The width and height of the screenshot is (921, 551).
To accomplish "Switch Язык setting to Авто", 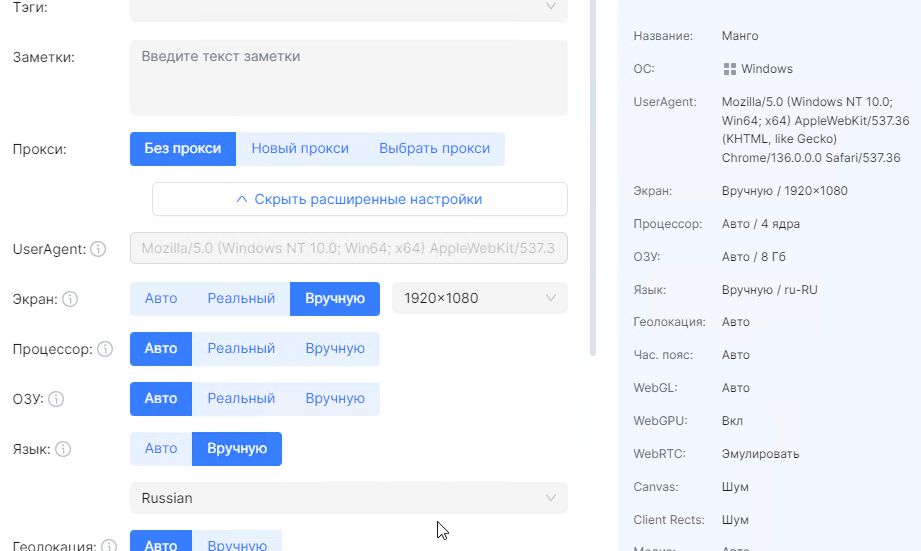I will (161, 448).
